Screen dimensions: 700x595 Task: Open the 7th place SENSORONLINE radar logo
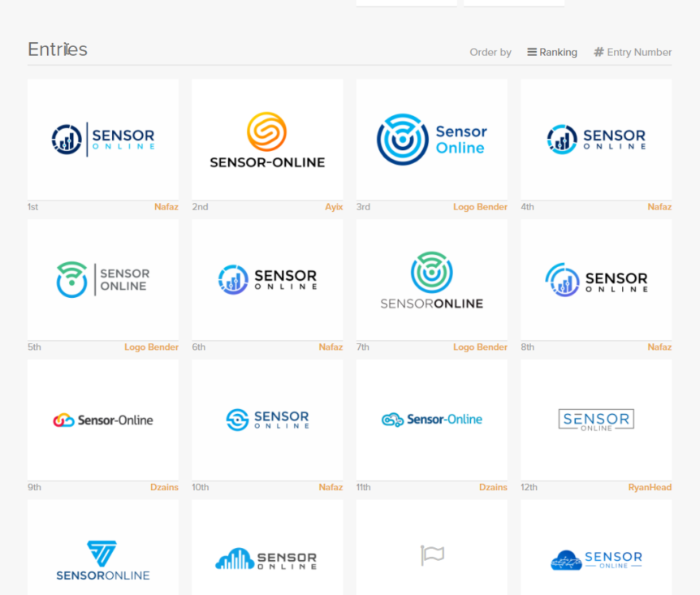click(432, 279)
